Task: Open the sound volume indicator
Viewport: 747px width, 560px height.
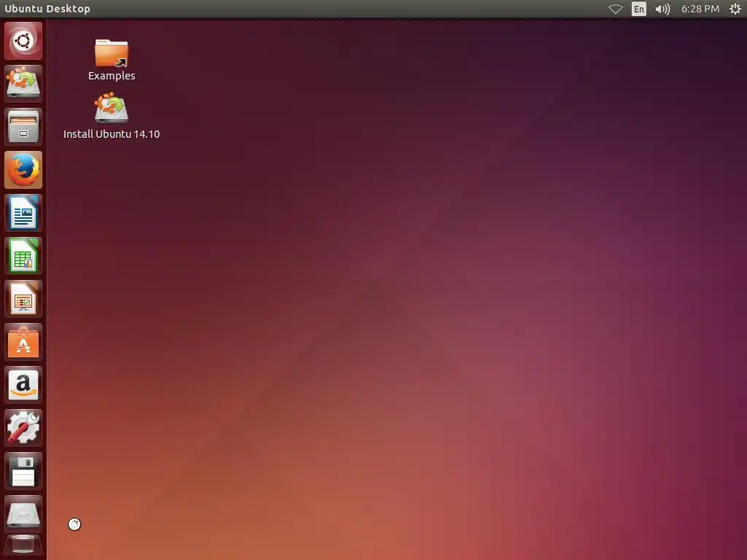Action: pos(662,9)
